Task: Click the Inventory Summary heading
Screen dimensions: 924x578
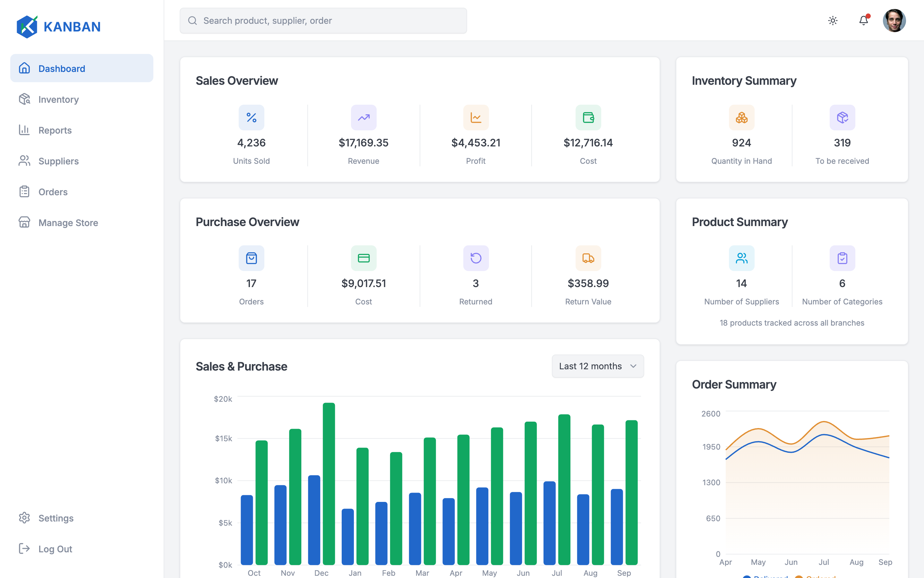Action: (744, 81)
